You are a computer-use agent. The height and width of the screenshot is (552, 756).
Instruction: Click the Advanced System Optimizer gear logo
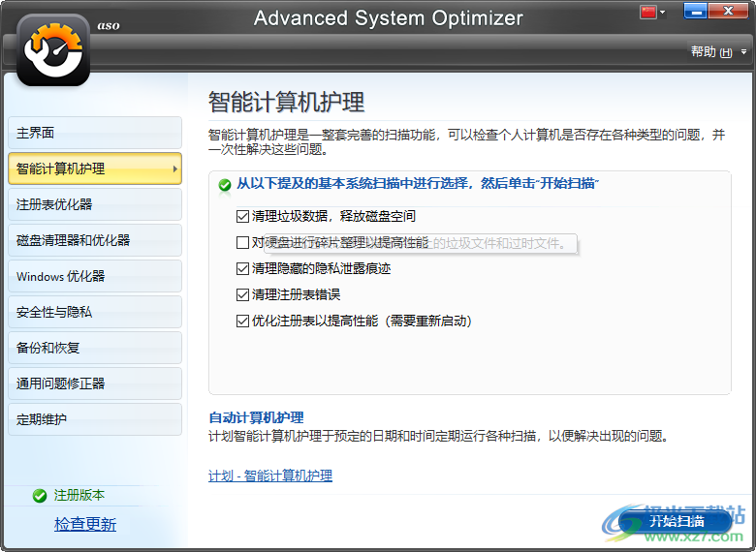click(x=53, y=50)
